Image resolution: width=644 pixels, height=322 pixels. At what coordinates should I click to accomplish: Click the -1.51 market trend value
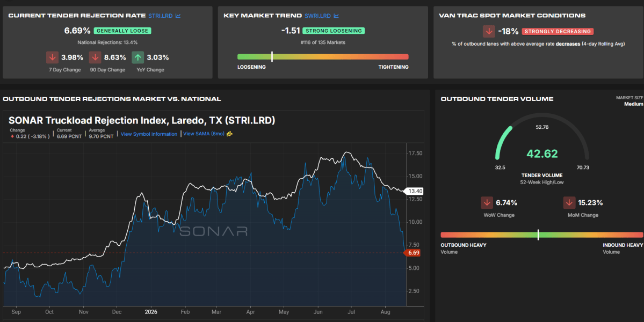pyautogui.click(x=291, y=31)
